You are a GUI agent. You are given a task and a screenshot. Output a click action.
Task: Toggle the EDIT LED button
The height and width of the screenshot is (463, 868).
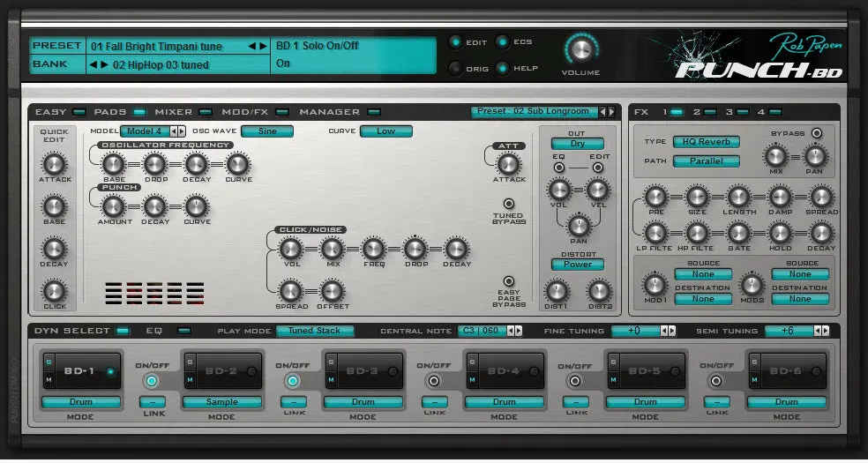pos(455,42)
